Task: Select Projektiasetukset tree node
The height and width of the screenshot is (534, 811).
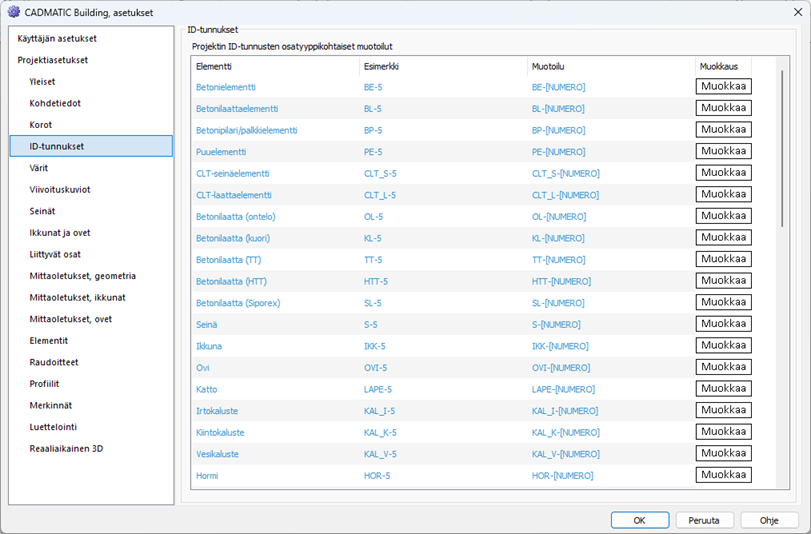Action: pyautogui.click(x=52, y=60)
